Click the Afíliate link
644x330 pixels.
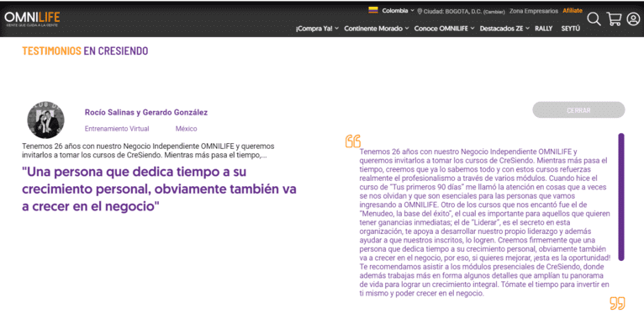573,11
